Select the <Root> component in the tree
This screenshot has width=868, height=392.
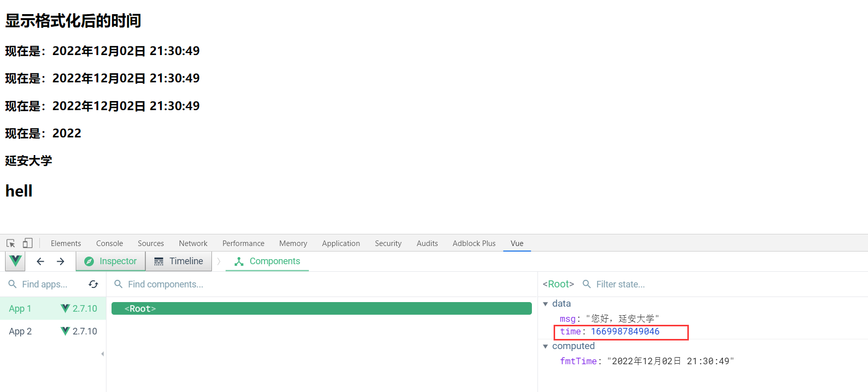[321, 308]
